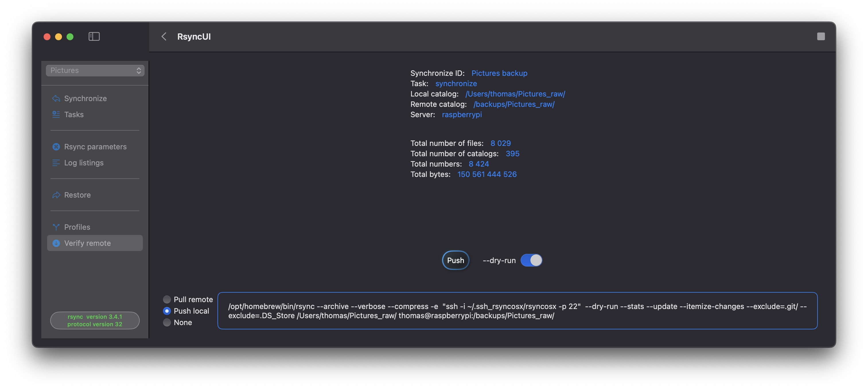The height and width of the screenshot is (390, 868).
Task: Select the Verify remote item
Action: 95,243
